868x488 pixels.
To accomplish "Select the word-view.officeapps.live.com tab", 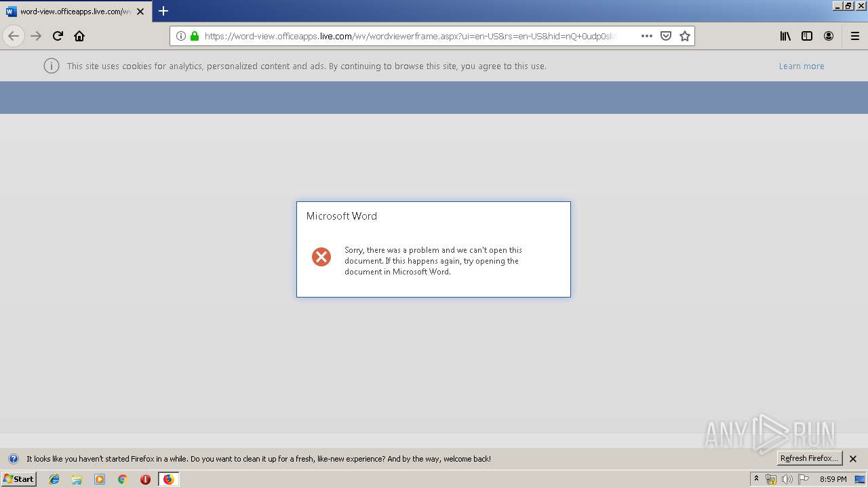I will tap(76, 12).
